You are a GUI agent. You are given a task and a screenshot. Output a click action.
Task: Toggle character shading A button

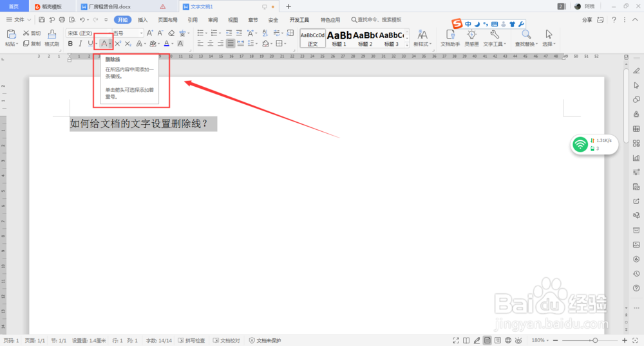[180, 44]
